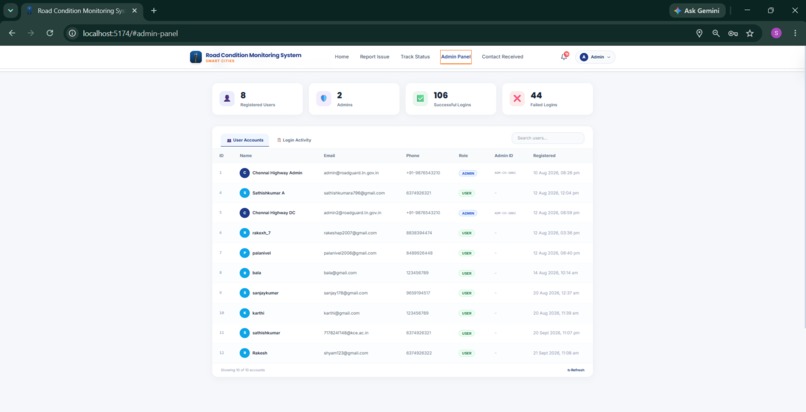Click the location pin icon in the address bar
This screenshot has height=412, width=806.
pyautogui.click(x=699, y=33)
